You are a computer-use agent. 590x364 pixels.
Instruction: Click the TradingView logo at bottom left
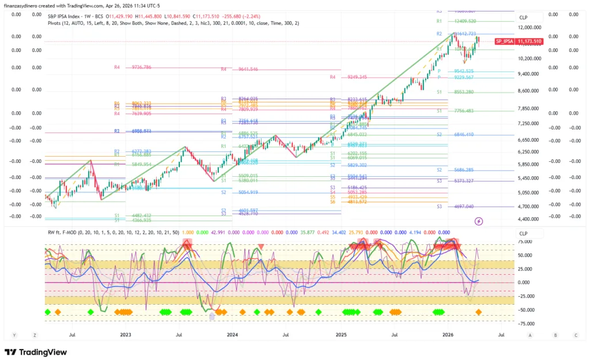click(x=36, y=352)
